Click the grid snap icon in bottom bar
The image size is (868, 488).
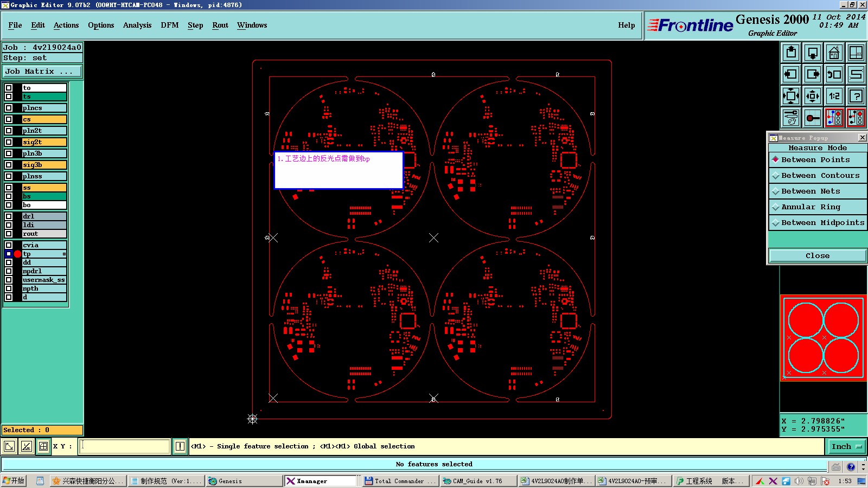coord(43,446)
